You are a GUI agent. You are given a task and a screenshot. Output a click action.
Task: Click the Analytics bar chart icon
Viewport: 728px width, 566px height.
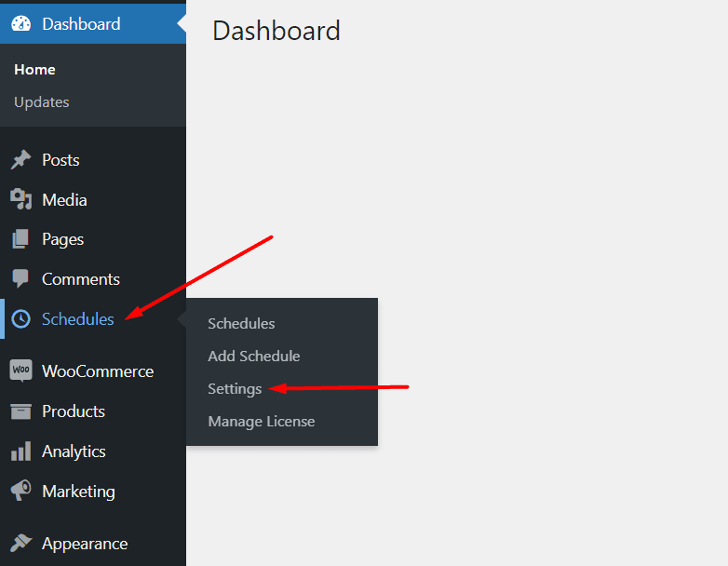pyautogui.click(x=20, y=451)
